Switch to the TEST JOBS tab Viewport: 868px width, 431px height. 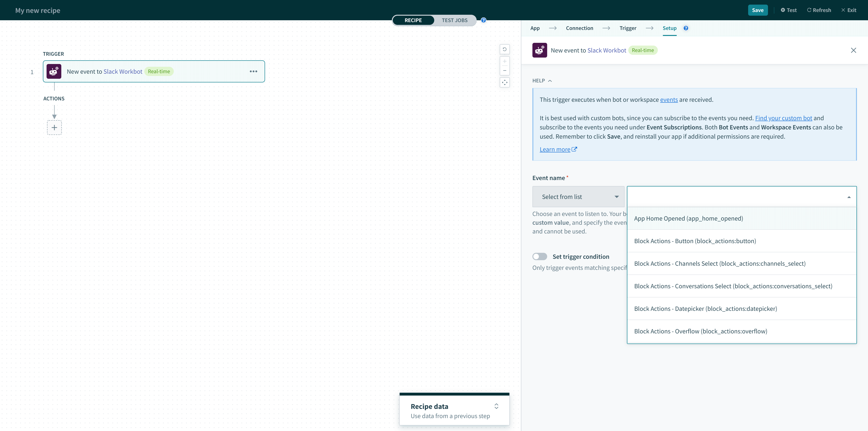click(x=455, y=20)
